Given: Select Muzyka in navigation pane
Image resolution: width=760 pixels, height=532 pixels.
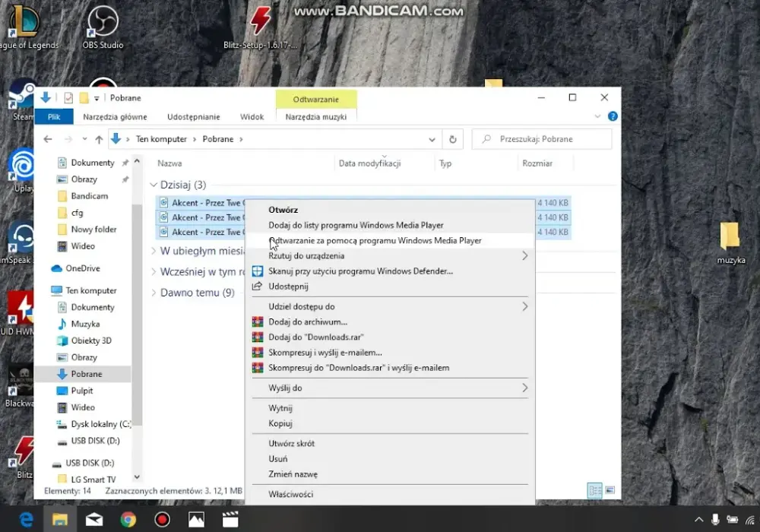Looking at the screenshot, I should (85, 325).
